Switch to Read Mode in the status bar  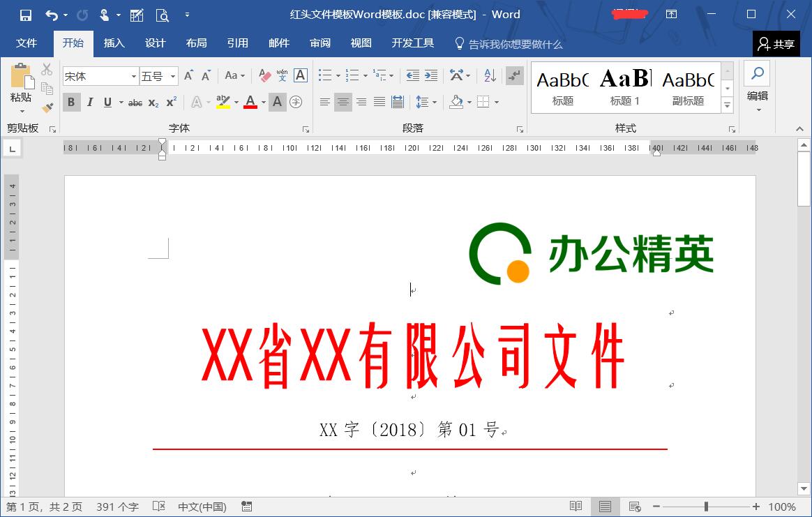[x=576, y=507]
